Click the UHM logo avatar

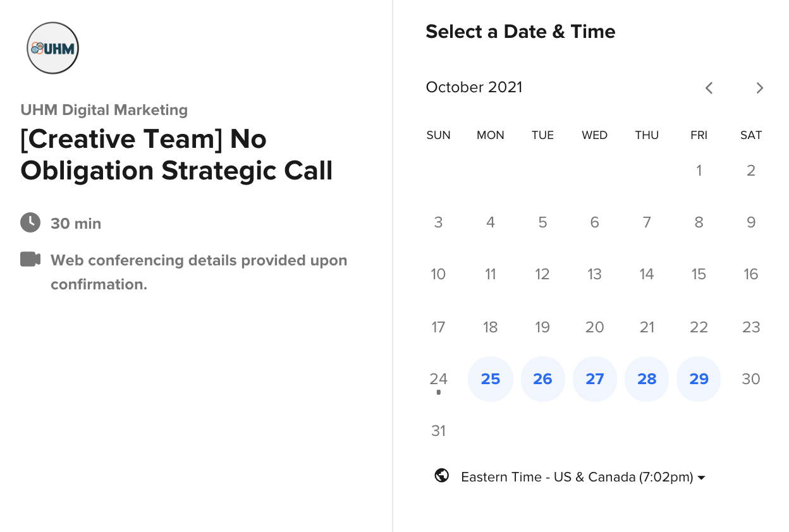coord(53,48)
